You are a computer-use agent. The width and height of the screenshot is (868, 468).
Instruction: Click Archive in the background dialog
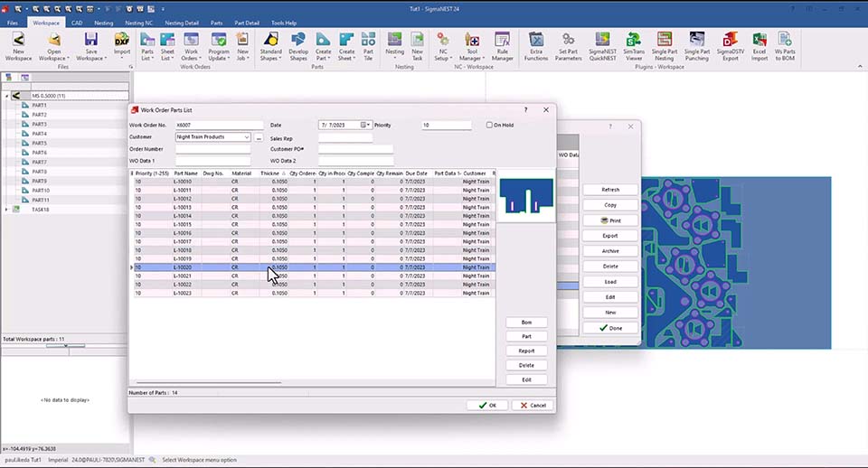click(610, 251)
